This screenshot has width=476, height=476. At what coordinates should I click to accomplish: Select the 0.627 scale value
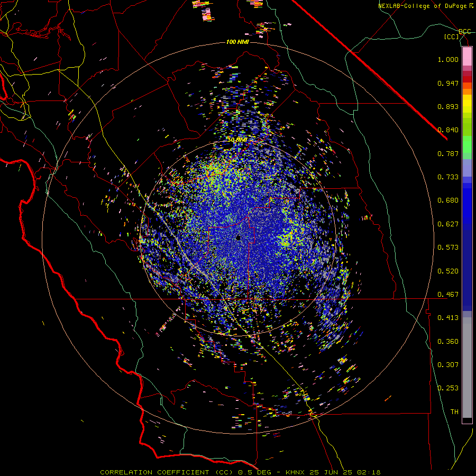click(x=448, y=224)
